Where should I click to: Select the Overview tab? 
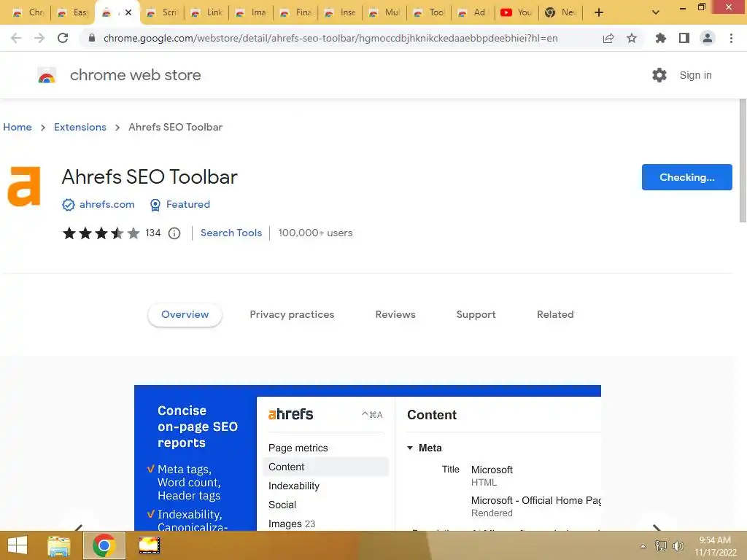pos(185,315)
